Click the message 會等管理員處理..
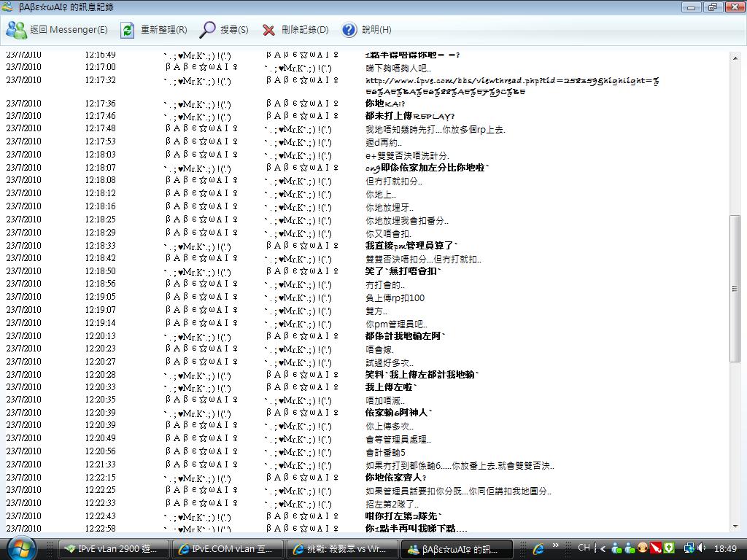Screen dimensions: 747x560 398,440
